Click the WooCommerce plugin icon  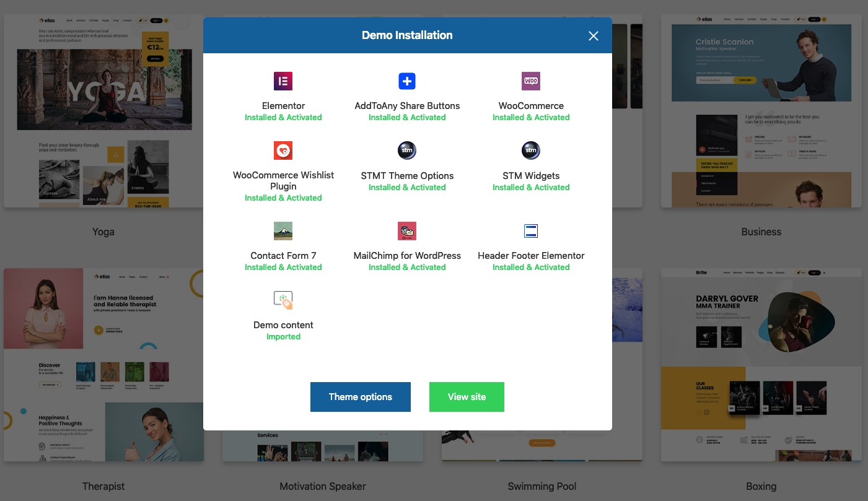pos(531,81)
